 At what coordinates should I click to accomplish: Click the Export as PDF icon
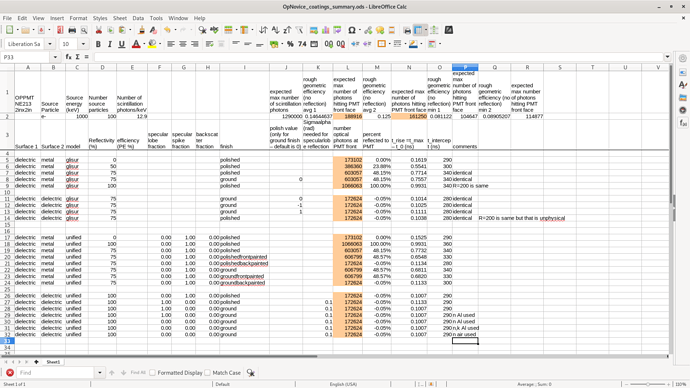[60, 30]
